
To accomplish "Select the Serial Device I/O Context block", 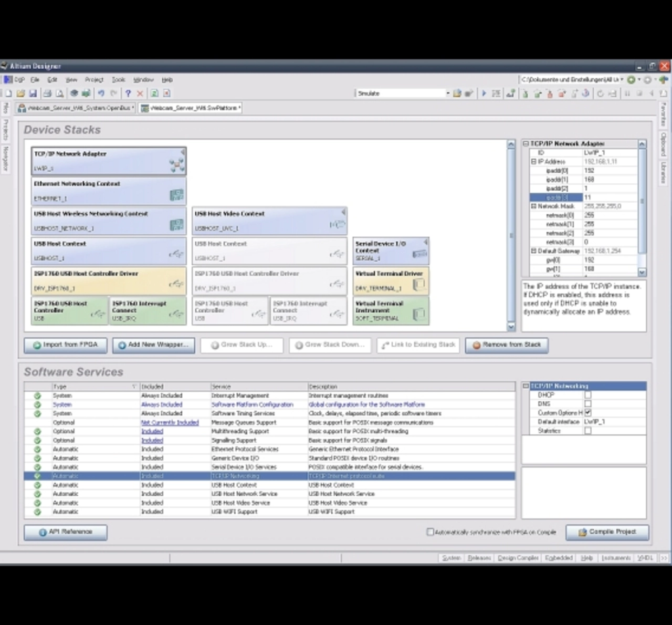I will pyautogui.click(x=391, y=251).
